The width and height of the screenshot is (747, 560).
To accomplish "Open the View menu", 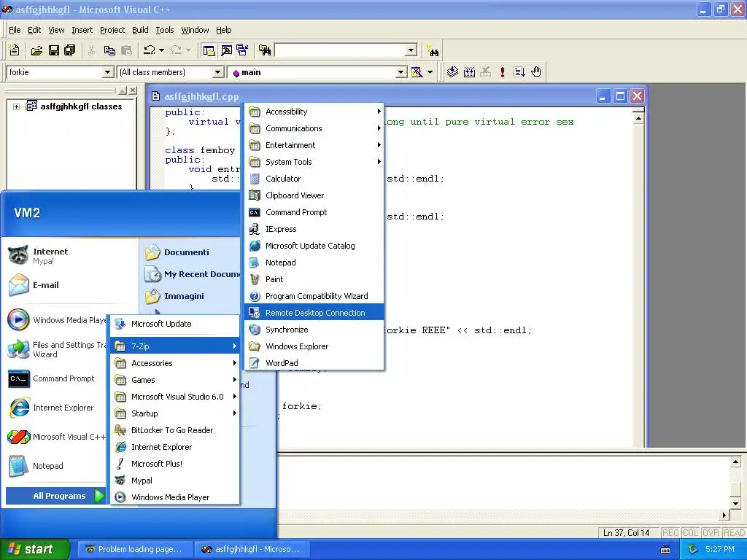I will click(56, 30).
